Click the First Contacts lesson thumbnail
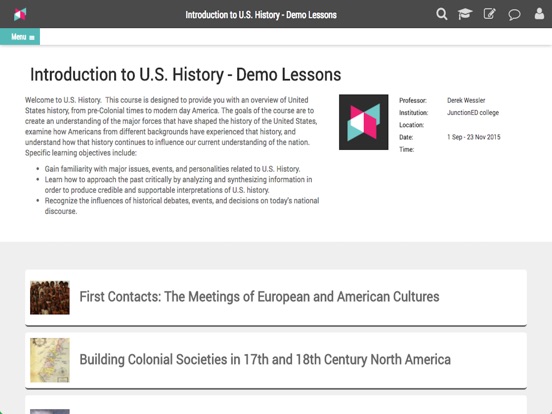This screenshot has width=552, height=414. coord(50,297)
